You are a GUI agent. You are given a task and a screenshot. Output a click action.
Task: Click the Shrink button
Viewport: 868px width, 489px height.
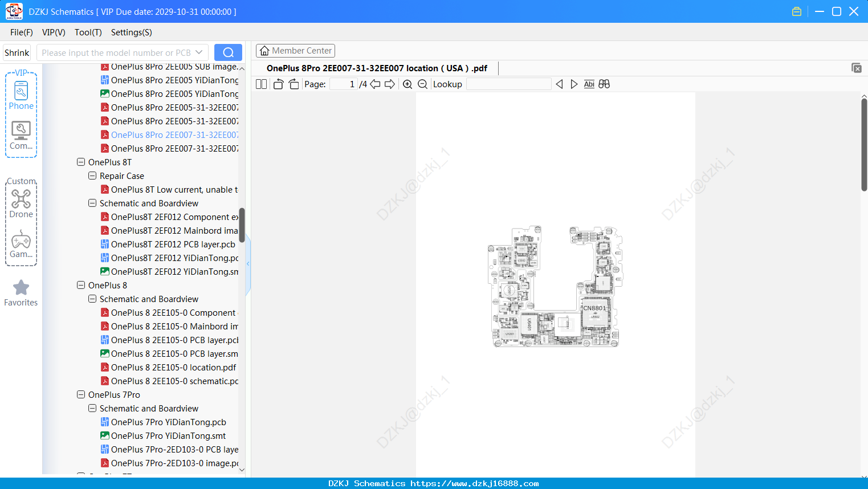point(17,52)
